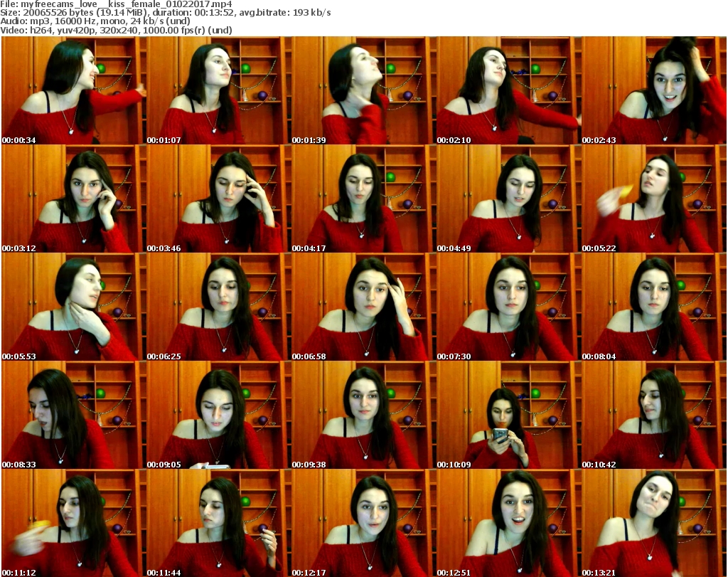Click the Audio mp3 info line
This screenshot has height=577, width=728.
(95, 21)
